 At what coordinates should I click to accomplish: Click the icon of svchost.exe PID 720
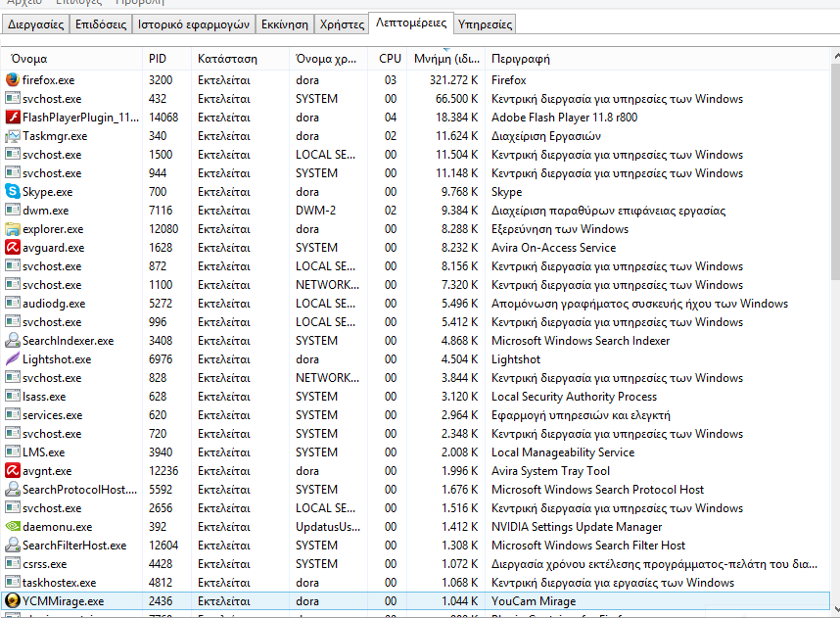tap(13, 433)
